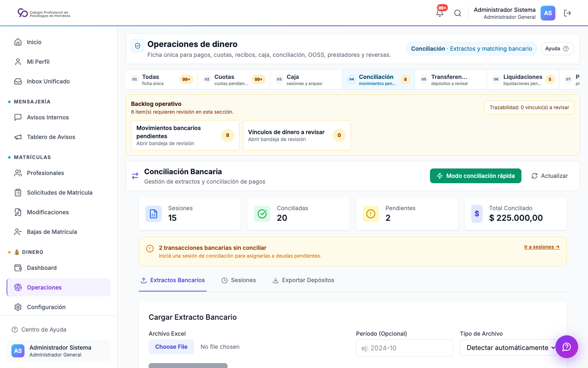Click the AS avatar in top header
The width and height of the screenshot is (588, 368).
point(548,13)
